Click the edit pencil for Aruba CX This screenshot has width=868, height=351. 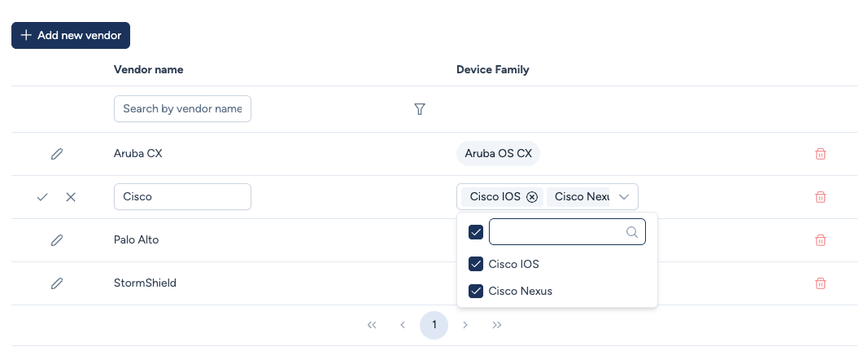57,154
